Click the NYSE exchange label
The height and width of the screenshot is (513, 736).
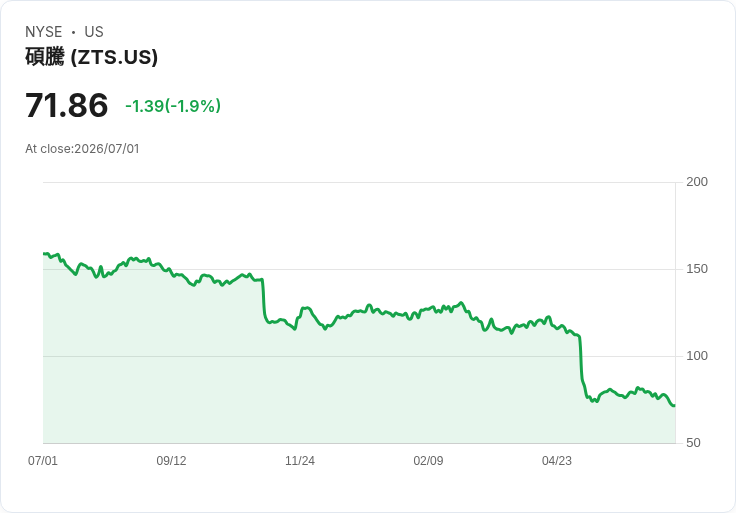point(44,32)
